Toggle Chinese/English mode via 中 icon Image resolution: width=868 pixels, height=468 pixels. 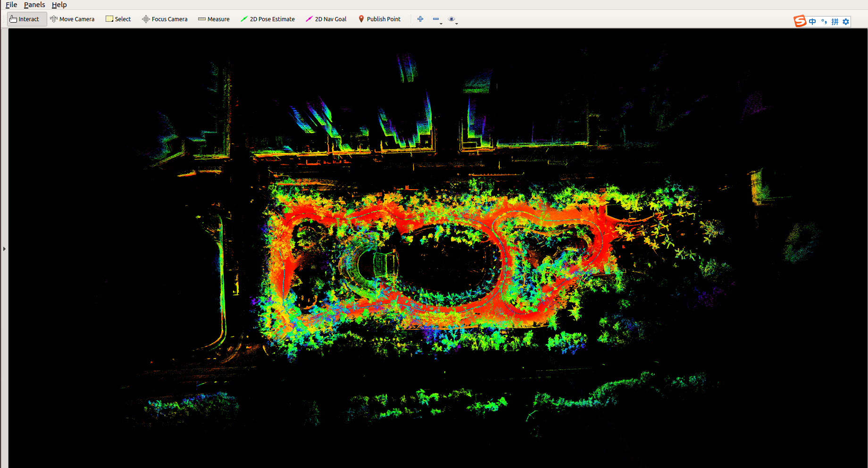click(x=812, y=22)
